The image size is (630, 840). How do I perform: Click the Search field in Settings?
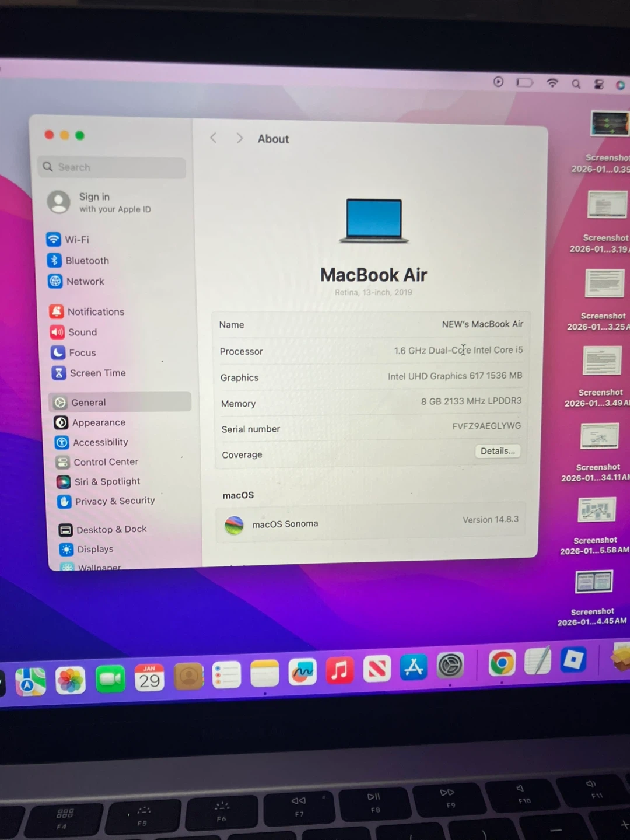point(113,167)
